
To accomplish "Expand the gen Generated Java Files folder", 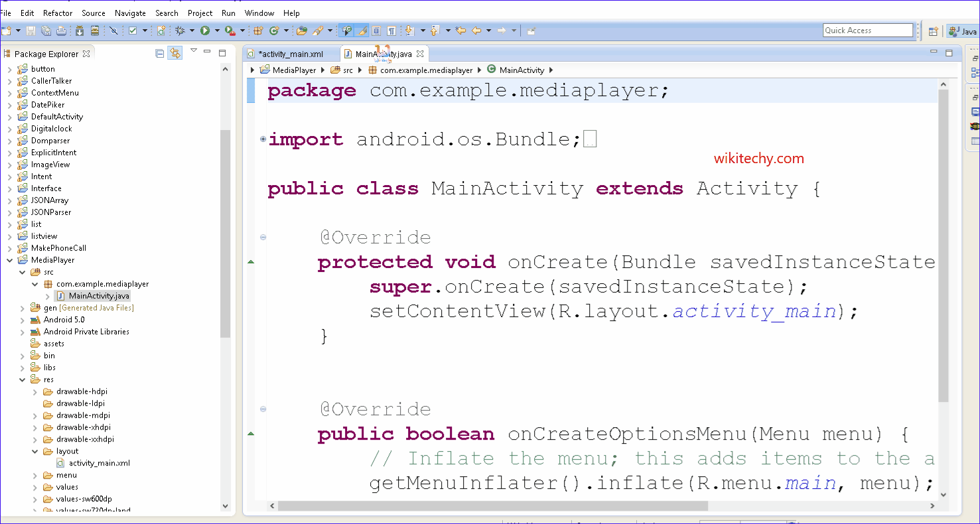I will pyautogui.click(x=22, y=308).
